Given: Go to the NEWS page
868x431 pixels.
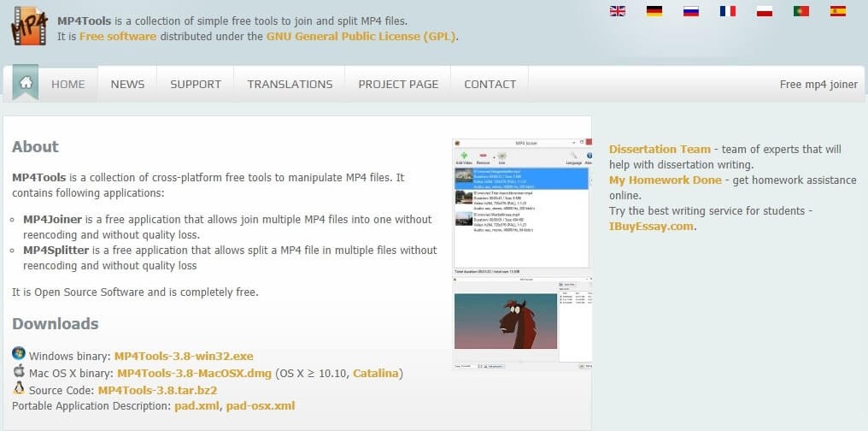Looking at the screenshot, I should pyautogui.click(x=127, y=84).
